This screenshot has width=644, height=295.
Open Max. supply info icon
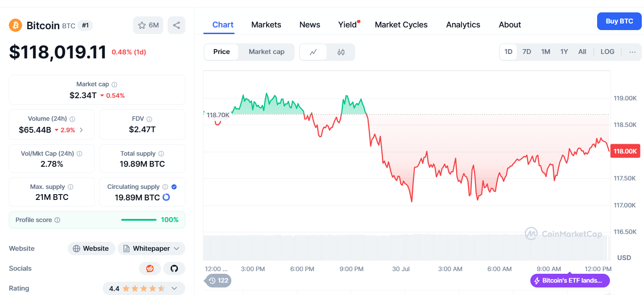(71, 187)
